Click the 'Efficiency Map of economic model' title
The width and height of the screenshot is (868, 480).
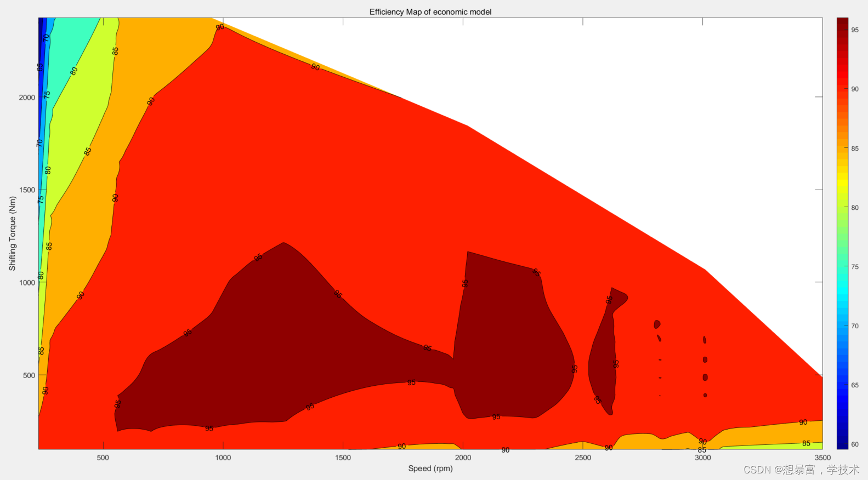pyautogui.click(x=430, y=12)
